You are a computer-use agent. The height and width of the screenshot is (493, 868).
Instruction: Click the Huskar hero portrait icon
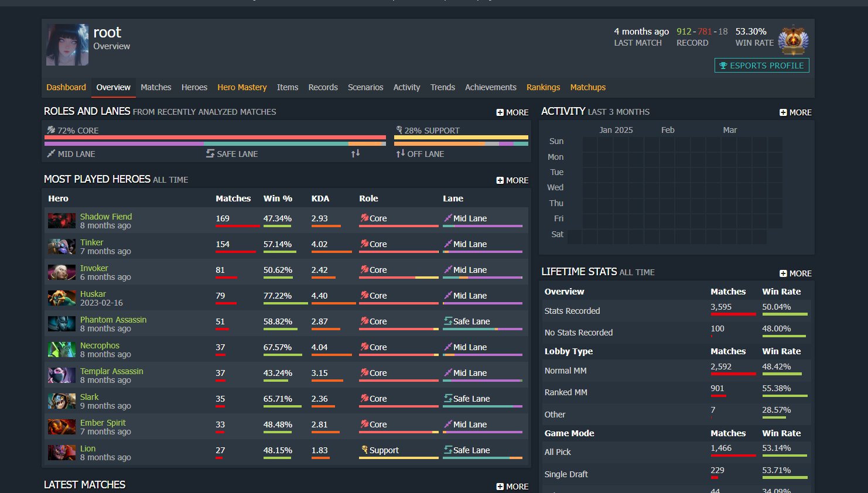pyautogui.click(x=61, y=299)
